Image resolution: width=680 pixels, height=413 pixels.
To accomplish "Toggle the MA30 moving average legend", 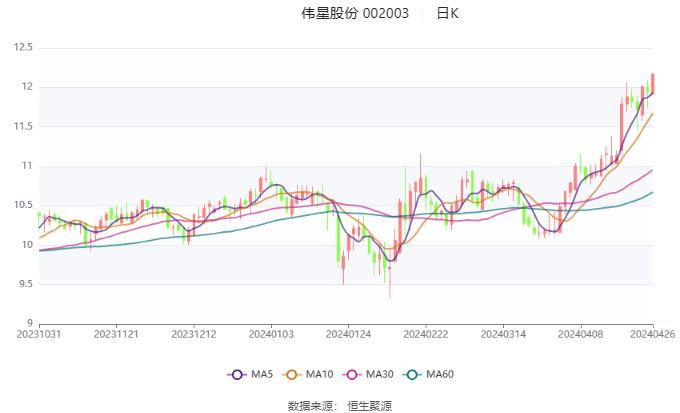I will tap(368, 374).
